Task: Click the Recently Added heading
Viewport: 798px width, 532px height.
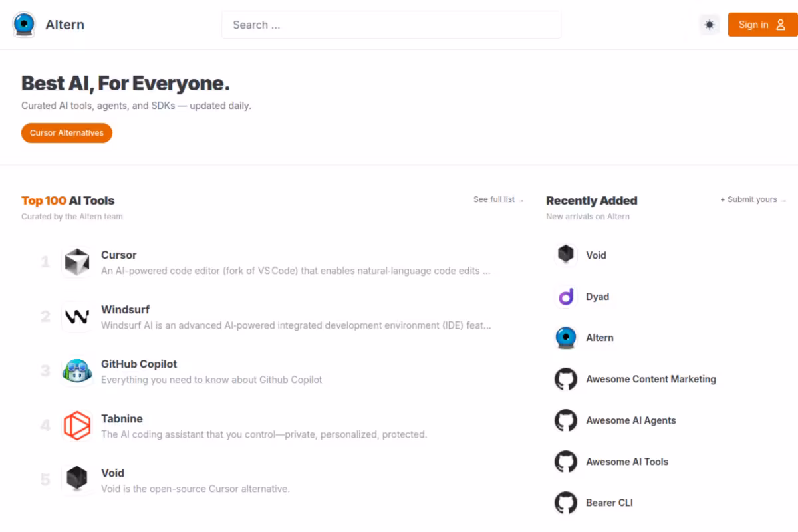Action: pos(592,201)
